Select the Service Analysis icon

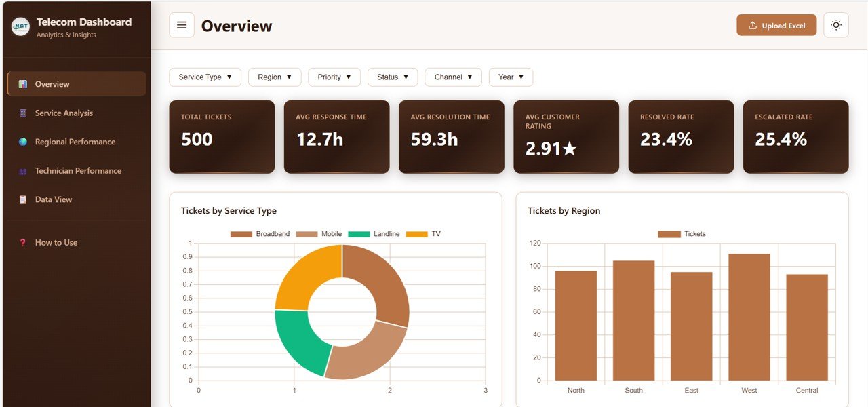pos(23,113)
